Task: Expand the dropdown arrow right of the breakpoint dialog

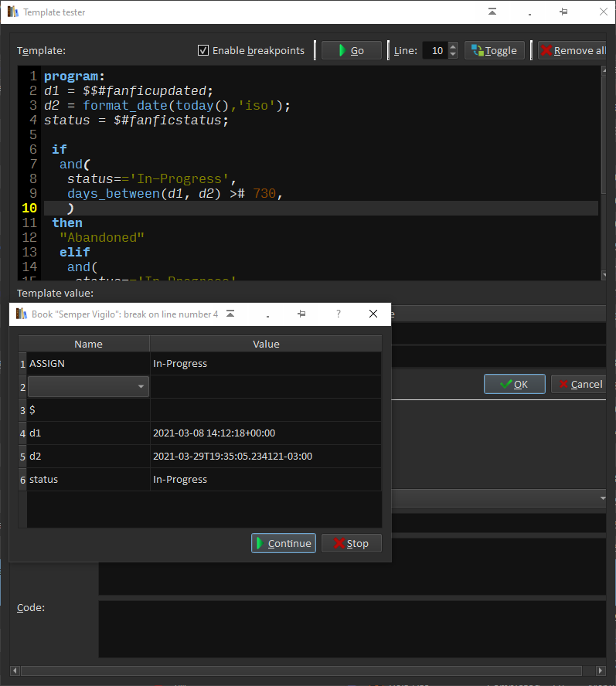Action: [x=603, y=499]
